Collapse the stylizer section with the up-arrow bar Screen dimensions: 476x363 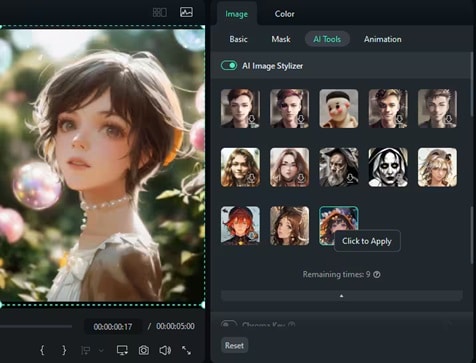coord(341,296)
